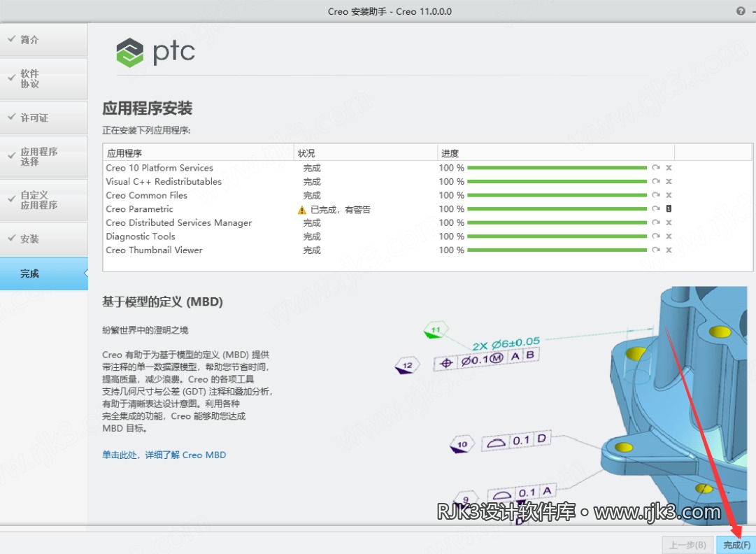Viewport: 756px width, 554px height.
Task: Click the Creo Parametric progress bar
Action: [557, 208]
